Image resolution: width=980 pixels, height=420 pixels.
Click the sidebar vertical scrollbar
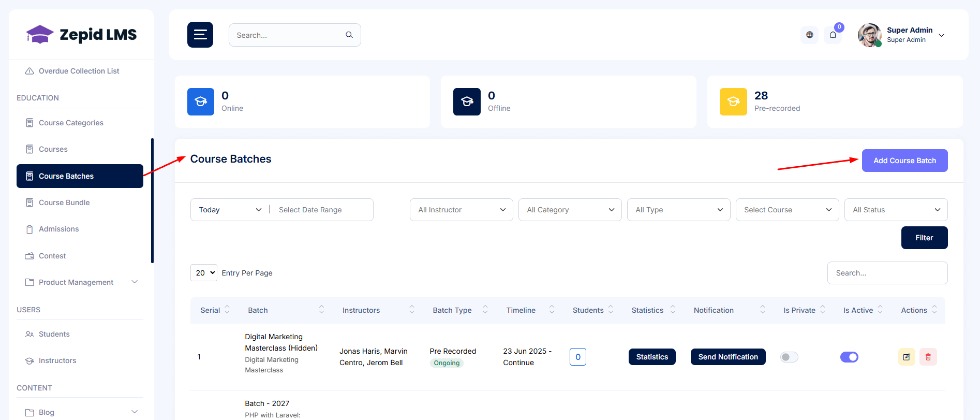[x=152, y=200]
